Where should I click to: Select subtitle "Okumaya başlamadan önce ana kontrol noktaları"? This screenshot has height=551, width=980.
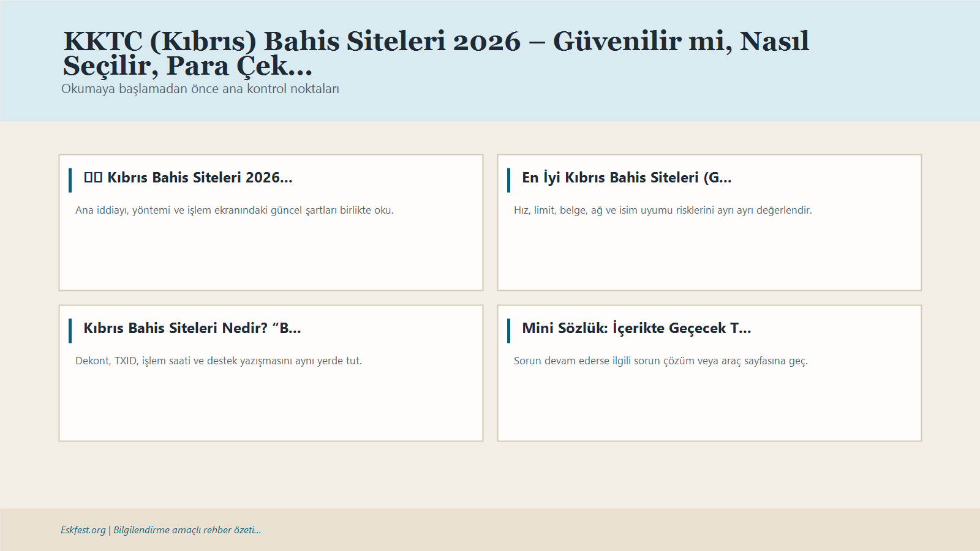(200, 89)
